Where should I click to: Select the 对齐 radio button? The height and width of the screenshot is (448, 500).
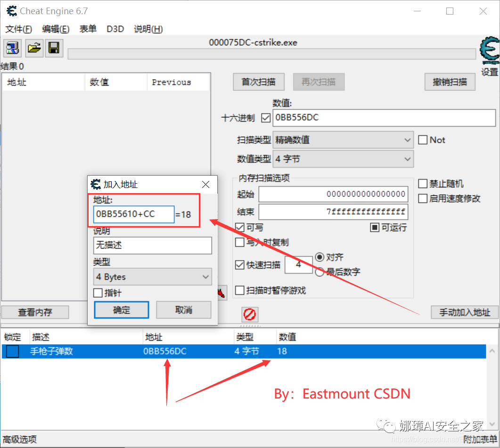point(320,257)
